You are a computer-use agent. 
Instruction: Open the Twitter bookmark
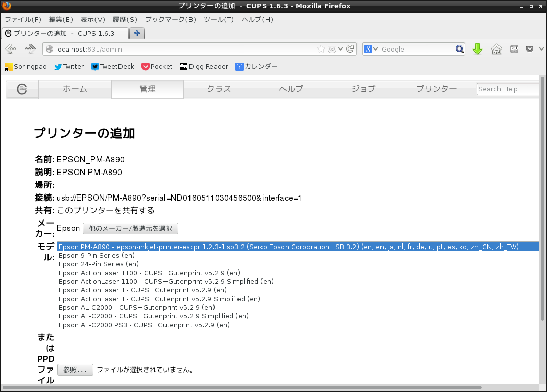pyautogui.click(x=69, y=67)
